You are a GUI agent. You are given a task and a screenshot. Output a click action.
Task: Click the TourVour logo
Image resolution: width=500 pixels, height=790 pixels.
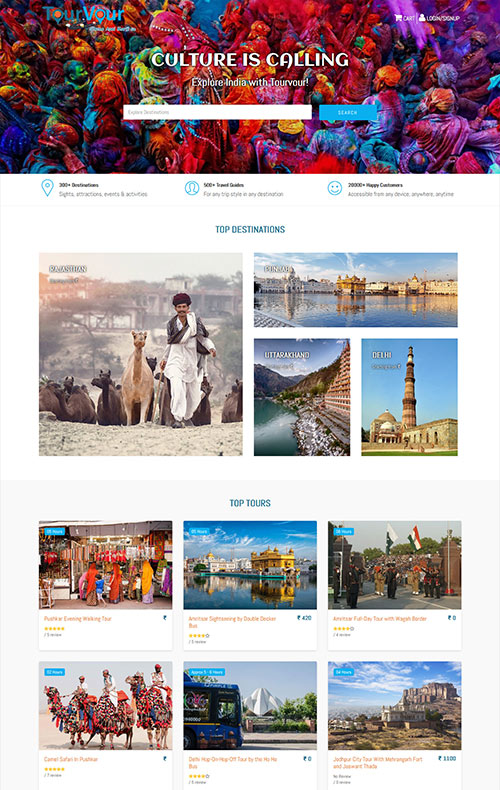point(84,16)
